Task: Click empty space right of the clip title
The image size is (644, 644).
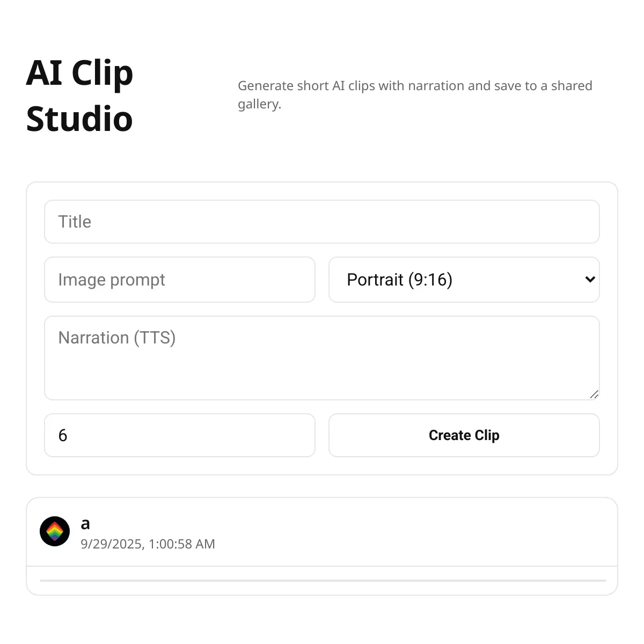Action: (x=376, y=524)
